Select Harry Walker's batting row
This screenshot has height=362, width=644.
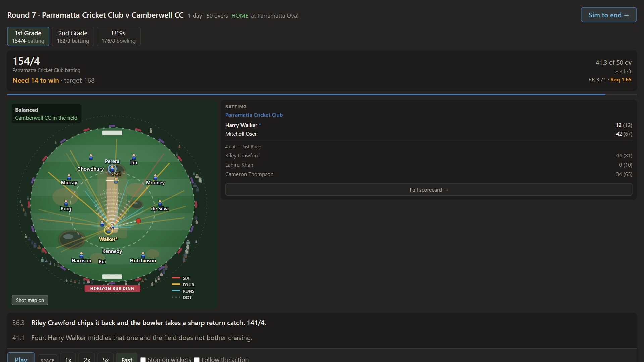tap(429, 125)
